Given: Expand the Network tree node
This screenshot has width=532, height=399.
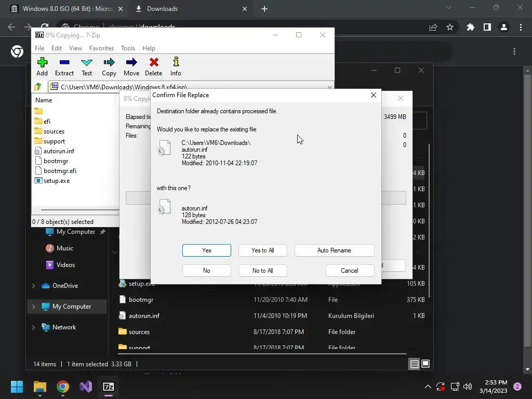Looking at the screenshot, I should point(33,327).
